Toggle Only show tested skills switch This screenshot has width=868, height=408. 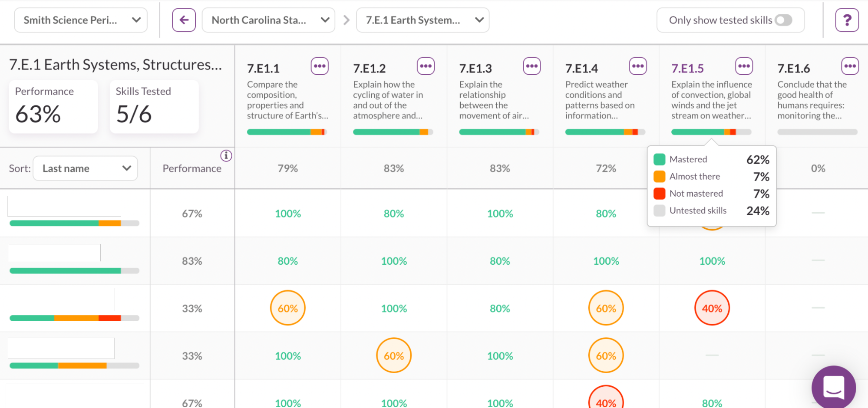783,20
